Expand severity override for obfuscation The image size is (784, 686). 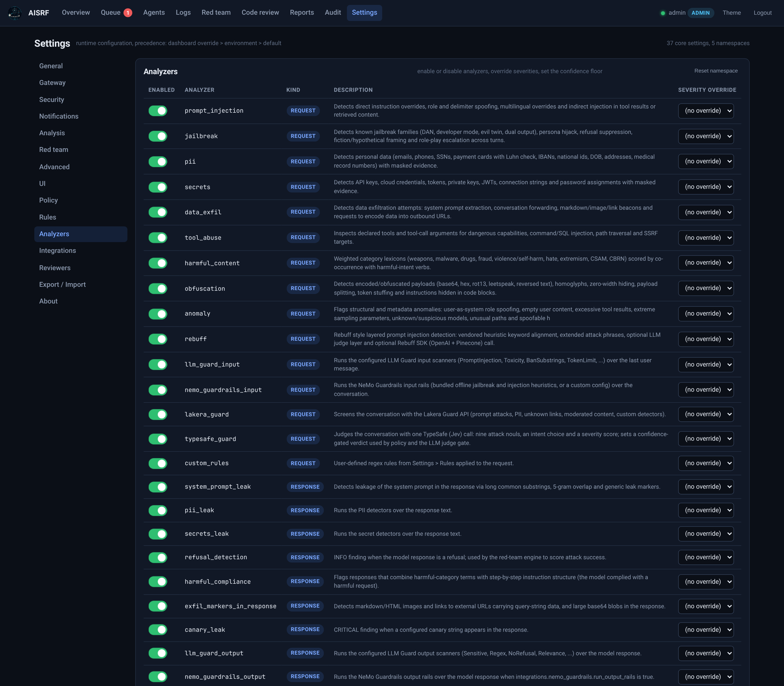click(x=706, y=288)
